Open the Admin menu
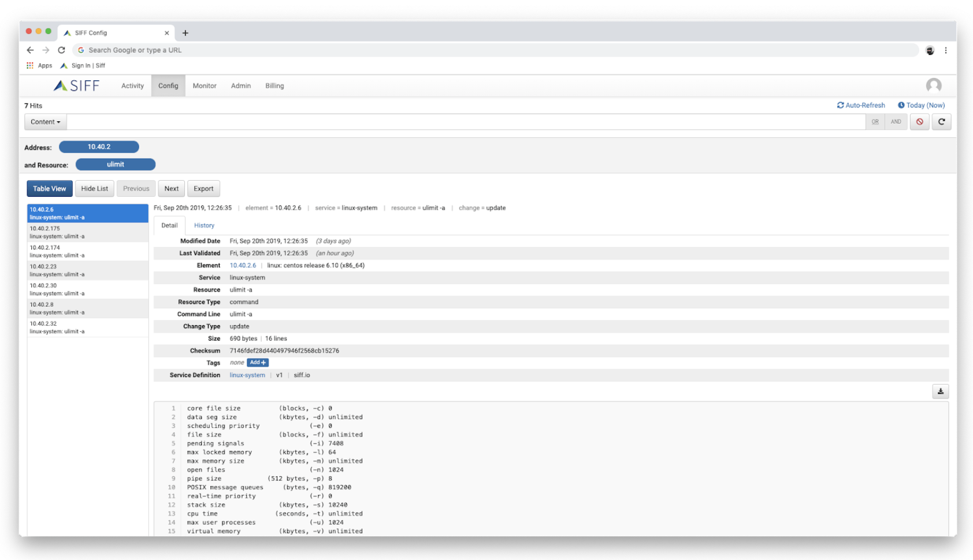 (241, 85)
